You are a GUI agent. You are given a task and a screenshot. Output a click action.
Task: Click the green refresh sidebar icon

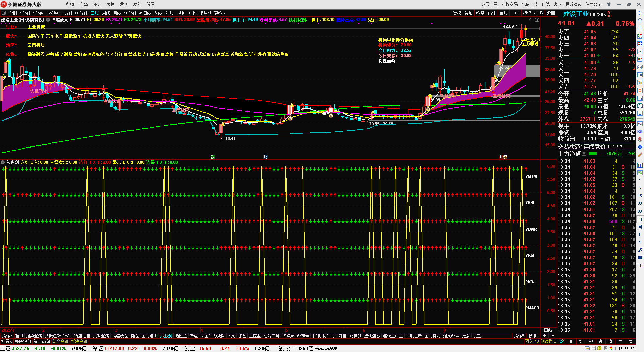640,173
